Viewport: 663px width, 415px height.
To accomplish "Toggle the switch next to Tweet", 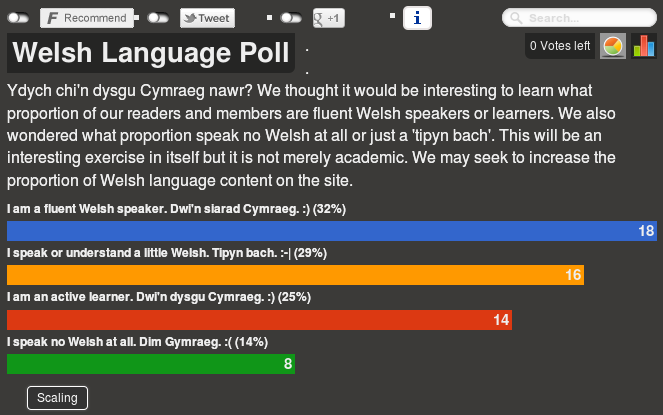I will 158,18.
